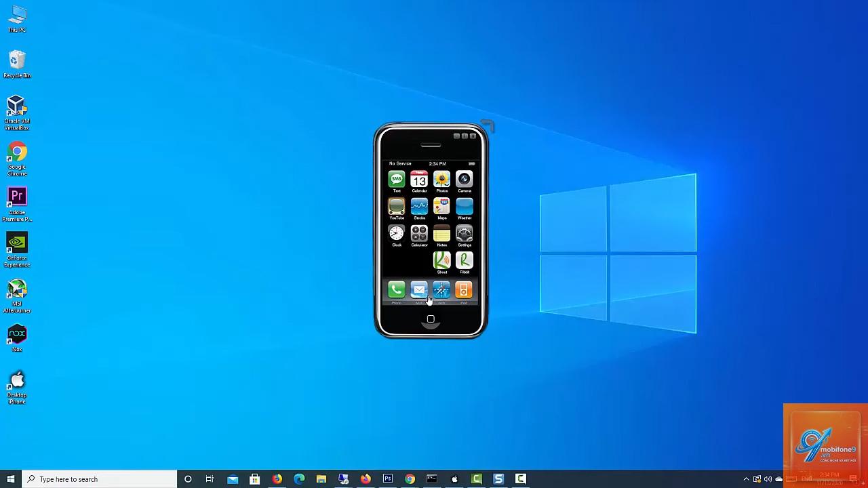Open the orange iPod app in the dock
This screenshot has height=488, width=868.
click(464, 290)
